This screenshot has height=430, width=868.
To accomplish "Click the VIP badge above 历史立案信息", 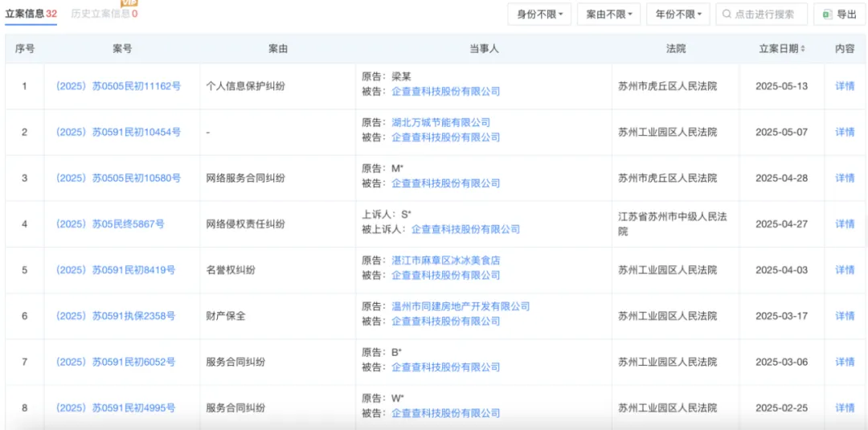I will (129, 2).
